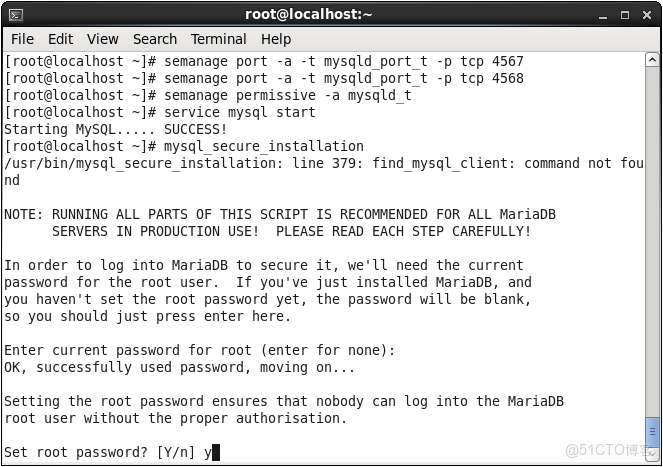The width and height of the screenshot is (663, 467).
Task: Click the "service mysql start" command line
Action: 239,112
